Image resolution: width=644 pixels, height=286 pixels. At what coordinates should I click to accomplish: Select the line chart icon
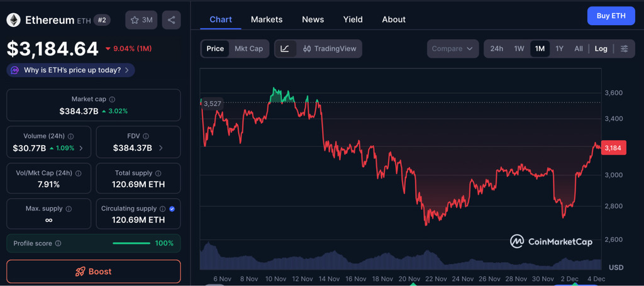tap(285, 48)
